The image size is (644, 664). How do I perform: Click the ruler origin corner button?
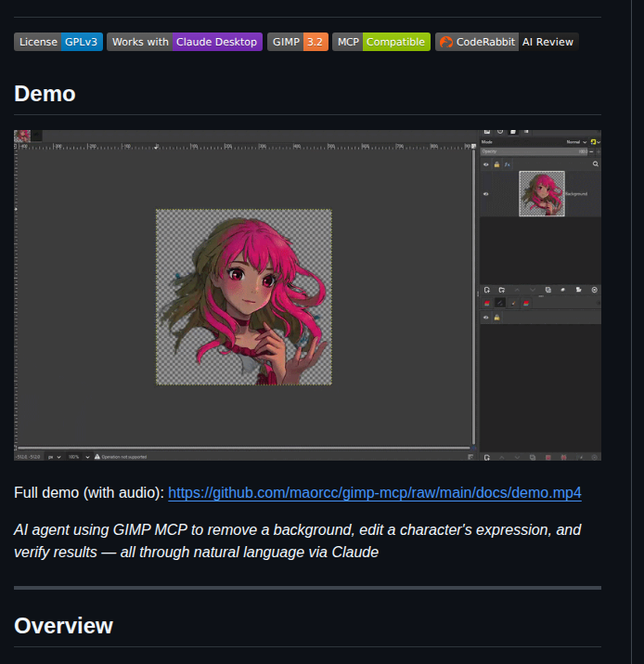click(16, 146)
